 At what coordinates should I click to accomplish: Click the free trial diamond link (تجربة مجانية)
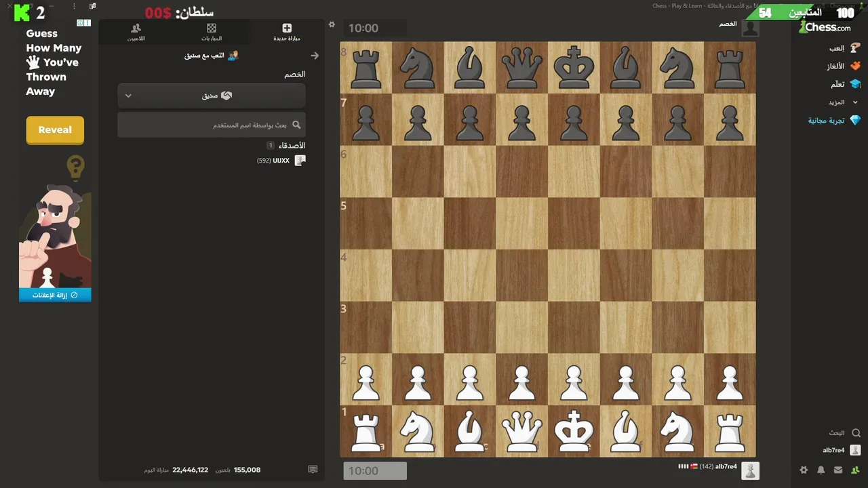834,120
